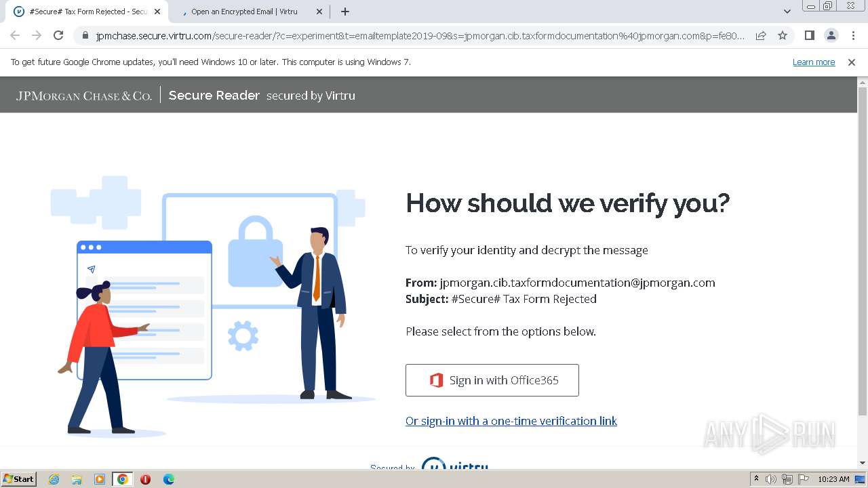The width and height of the screenshot is (868, 488).
Task: Launch Microsoft Edge from the taskbar
Action: click(x=168, y=479)
